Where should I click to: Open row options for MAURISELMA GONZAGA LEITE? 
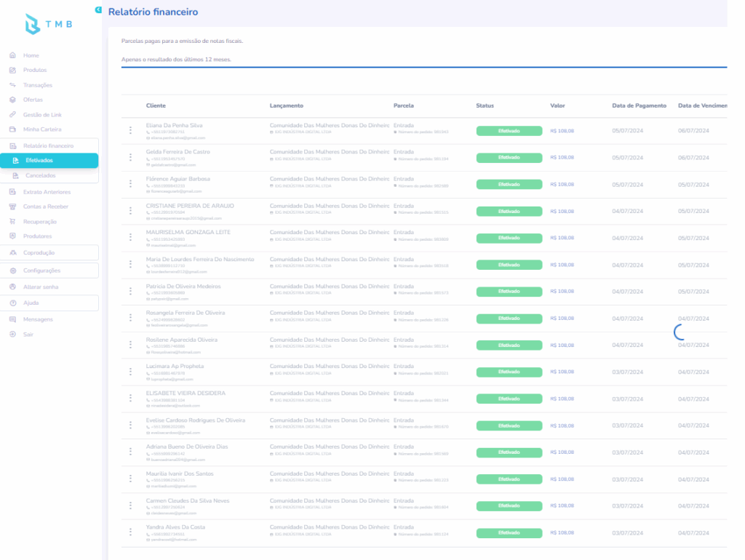click(131, 237)
